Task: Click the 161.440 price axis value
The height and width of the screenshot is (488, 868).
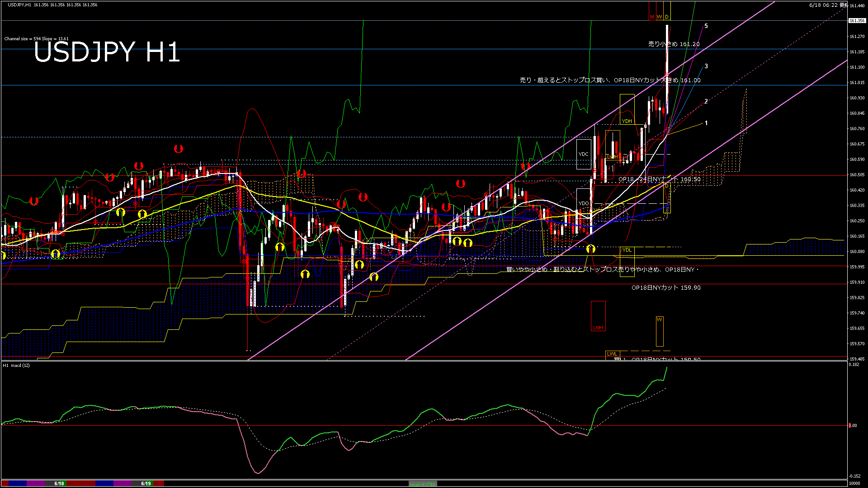Action: point(857,5)
